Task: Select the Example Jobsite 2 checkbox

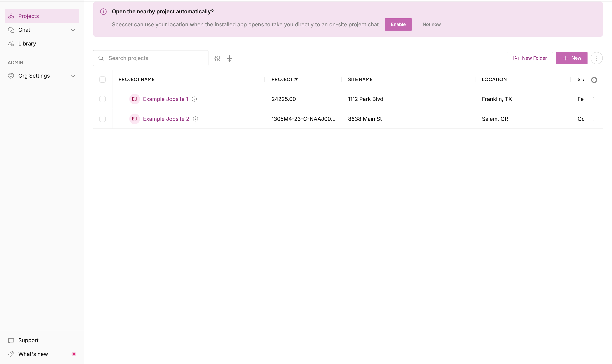Action: (x=102, y=119)
